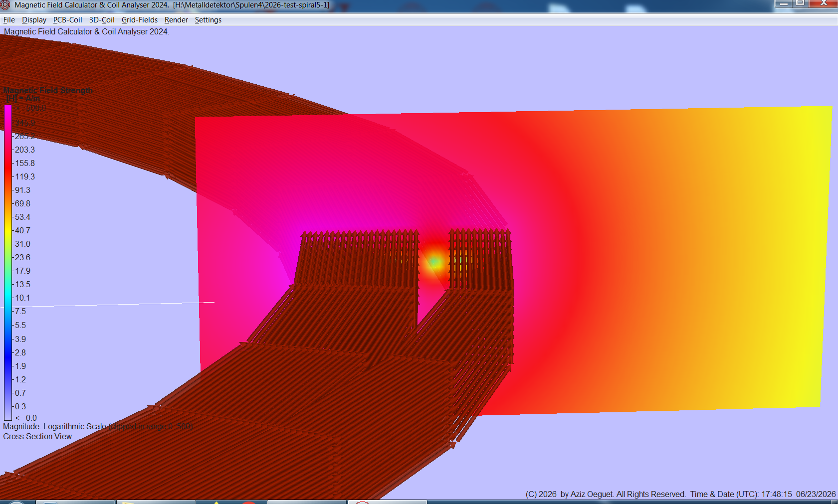Click the vertical field strength color scale bar
The image size is (838, 504).
click(8, 263)
